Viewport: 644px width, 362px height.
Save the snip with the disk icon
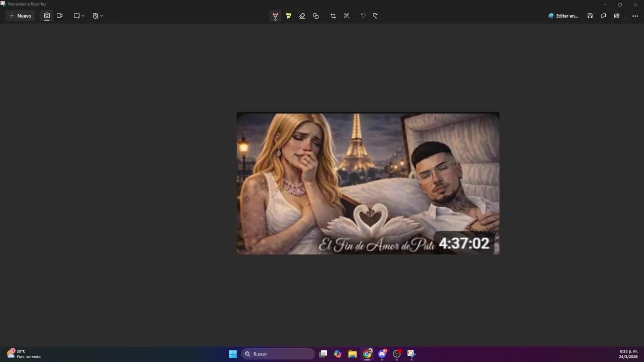tap(590, 16)
